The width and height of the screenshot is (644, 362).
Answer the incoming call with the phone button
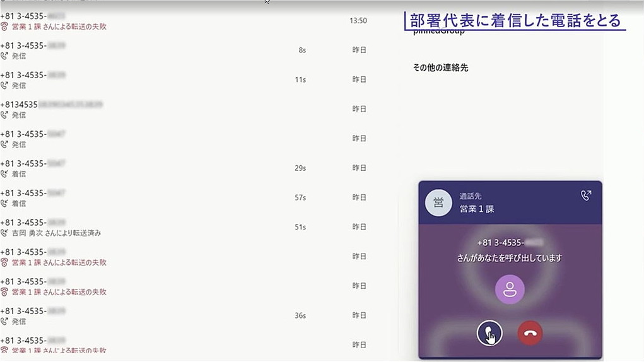pyautogui.click(x=489, y=333)
